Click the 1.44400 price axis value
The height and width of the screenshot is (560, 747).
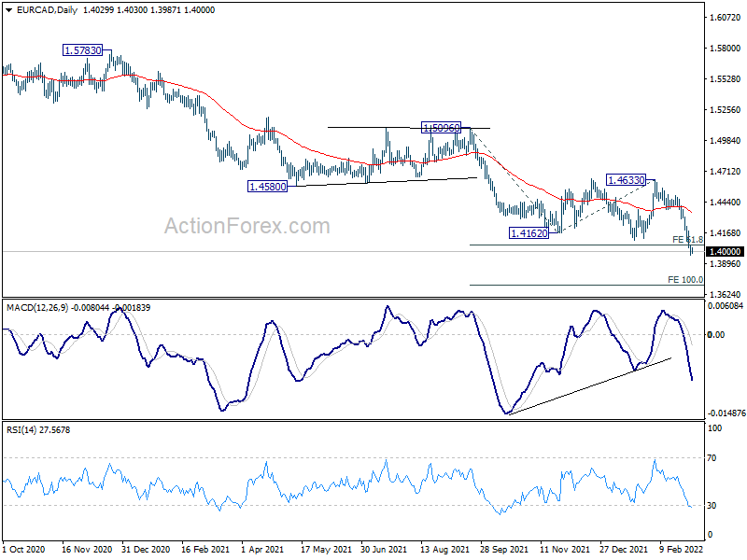pyautogui.click(x=726, y=202)
